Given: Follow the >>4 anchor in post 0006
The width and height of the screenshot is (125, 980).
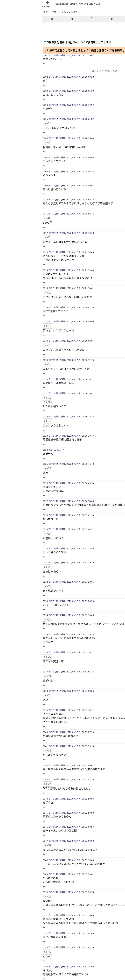Looking at the screenshot, I should tap(47, 143).
